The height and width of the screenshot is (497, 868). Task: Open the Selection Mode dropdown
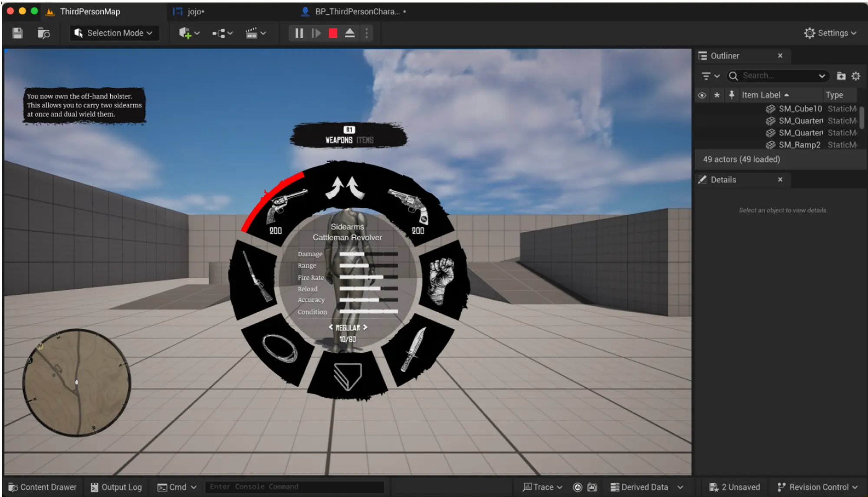114,33
